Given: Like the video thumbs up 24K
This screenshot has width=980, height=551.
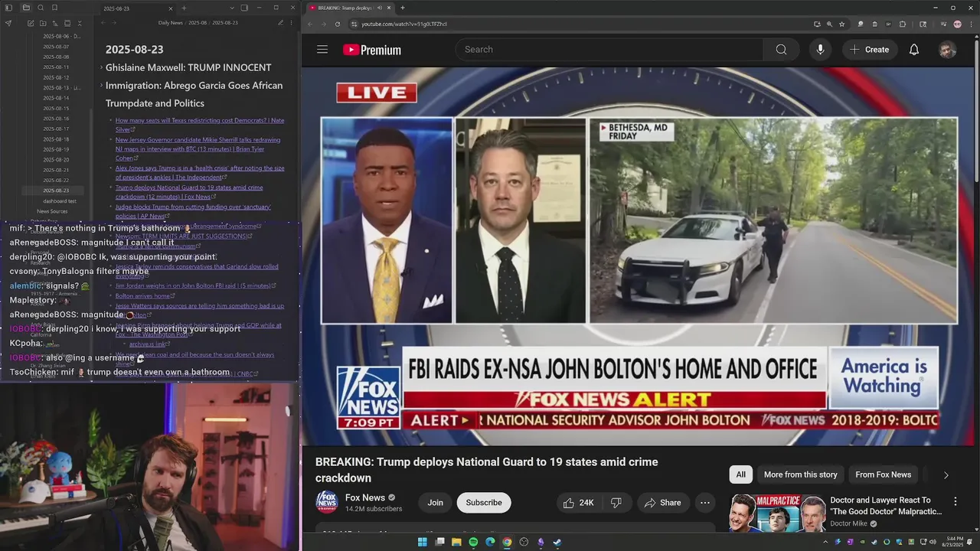Looking at the screenshot, I should (578, 503).
